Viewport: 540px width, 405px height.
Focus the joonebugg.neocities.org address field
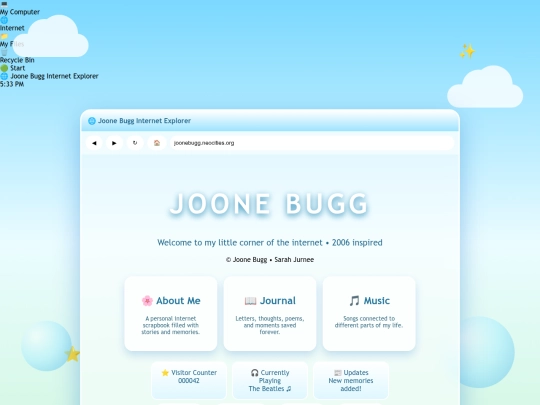tap(312, 143)
